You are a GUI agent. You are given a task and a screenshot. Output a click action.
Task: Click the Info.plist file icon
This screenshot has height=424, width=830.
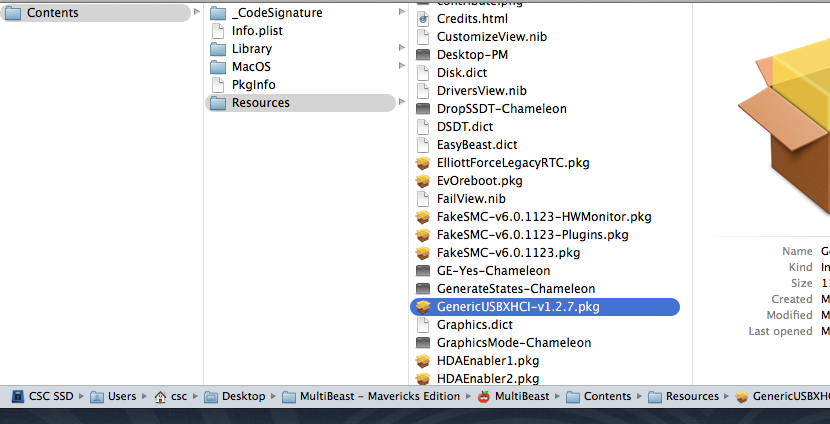pos(218,31)
